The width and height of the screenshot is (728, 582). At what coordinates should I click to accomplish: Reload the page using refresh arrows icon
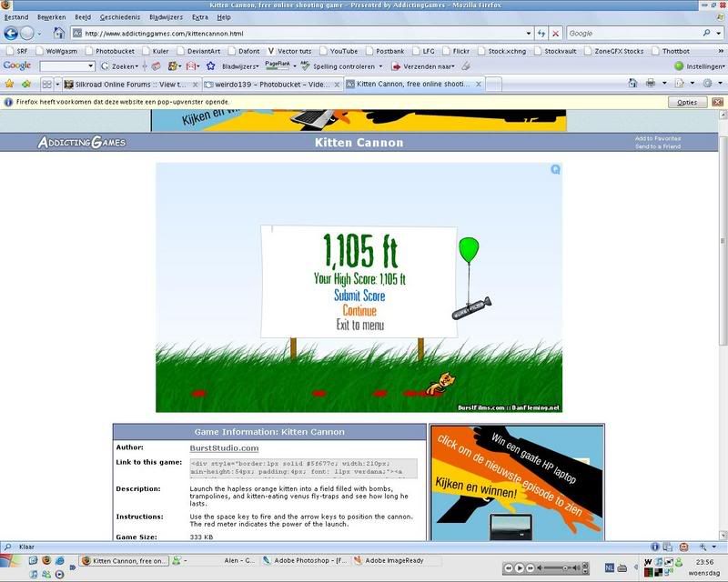(541, 34)
